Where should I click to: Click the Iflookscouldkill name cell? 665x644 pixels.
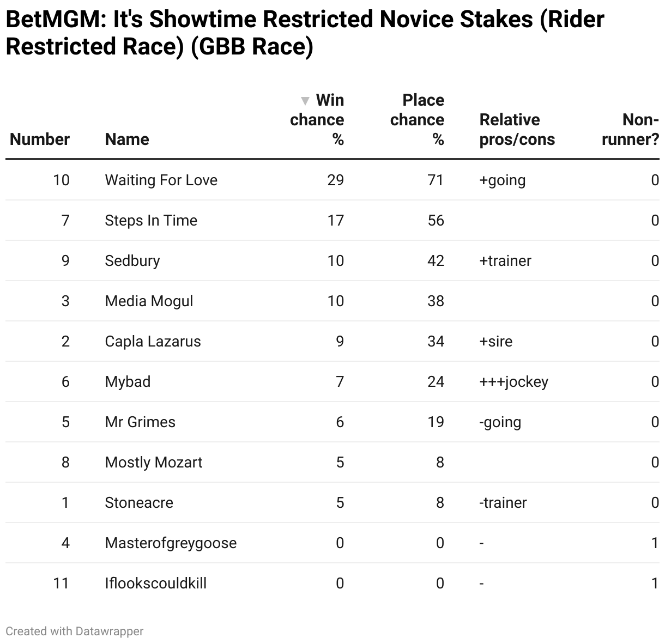pos(156,584)
